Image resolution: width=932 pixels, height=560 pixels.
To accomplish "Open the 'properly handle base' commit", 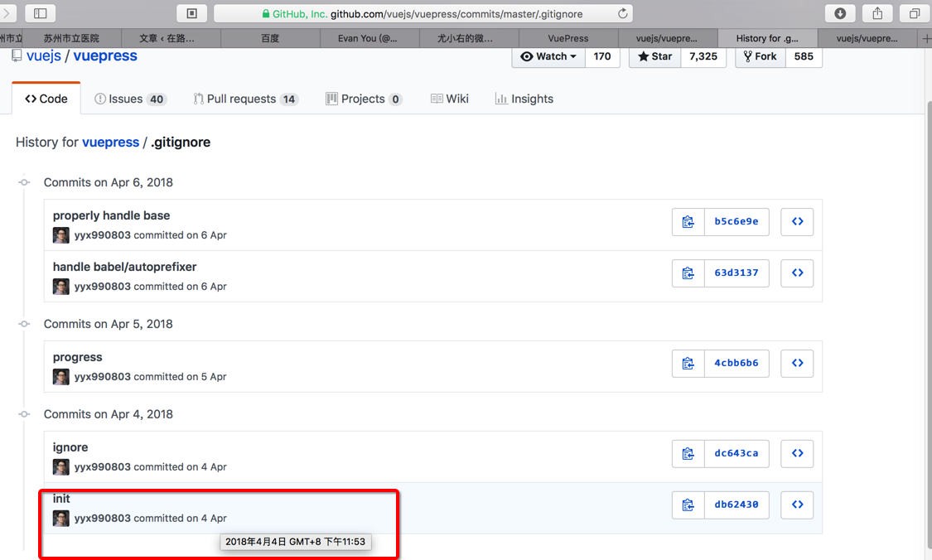I will 111,215.
